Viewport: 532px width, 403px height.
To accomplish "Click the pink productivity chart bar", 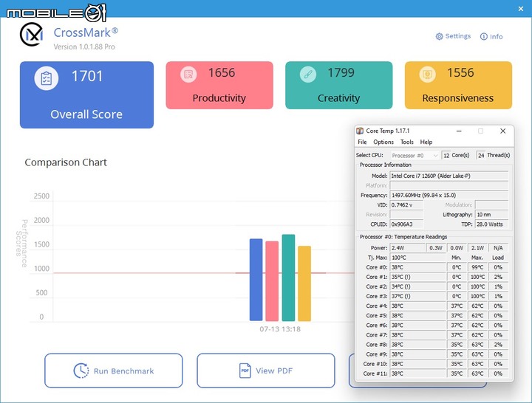I will (272, 281).
